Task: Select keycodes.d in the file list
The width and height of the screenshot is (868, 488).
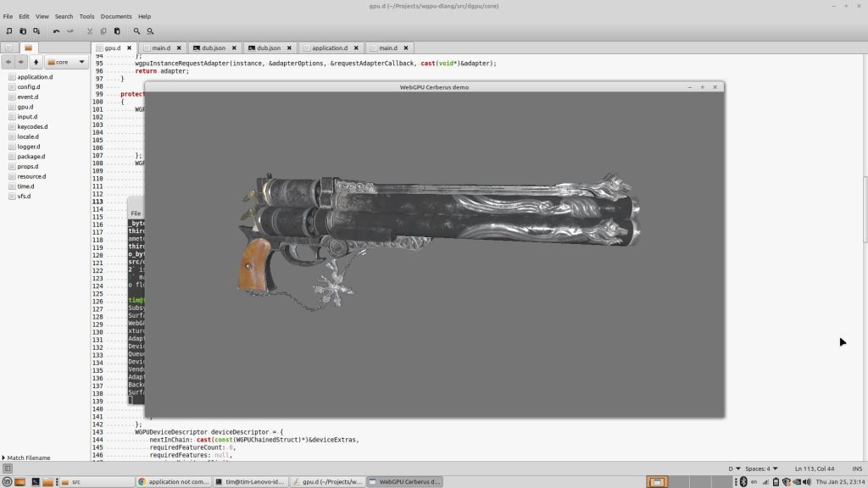Action: 32,127
